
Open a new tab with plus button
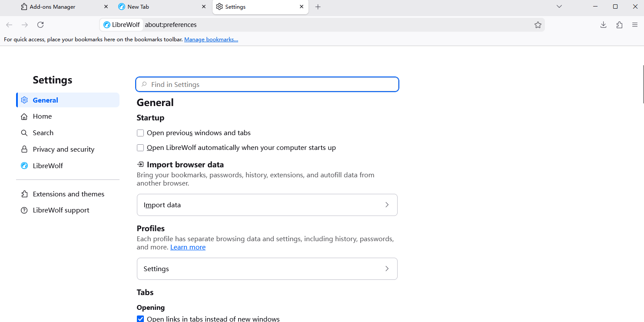click(318, 7)
